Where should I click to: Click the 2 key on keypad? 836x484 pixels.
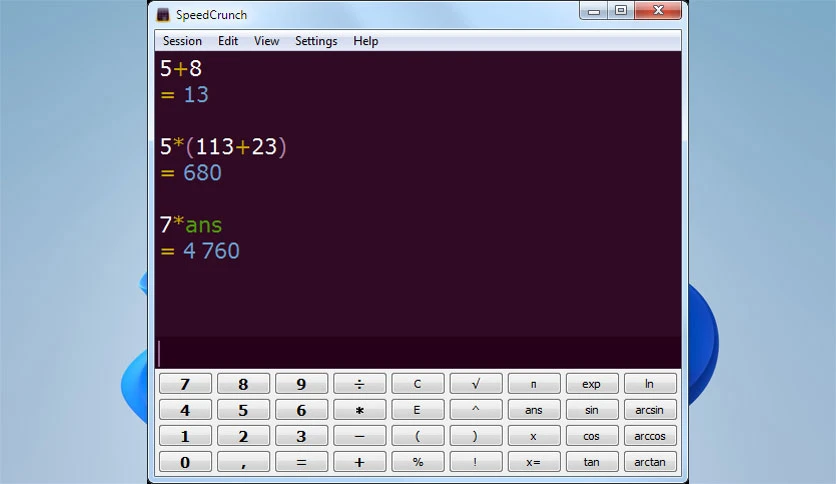(x=243, y=436)
